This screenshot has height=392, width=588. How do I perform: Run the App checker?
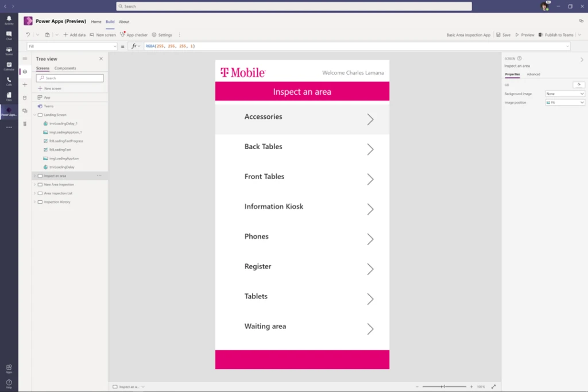134,35
